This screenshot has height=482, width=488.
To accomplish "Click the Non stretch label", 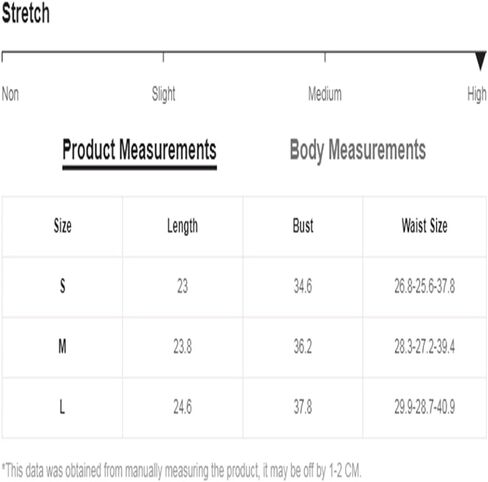I will tap(10, 94).
